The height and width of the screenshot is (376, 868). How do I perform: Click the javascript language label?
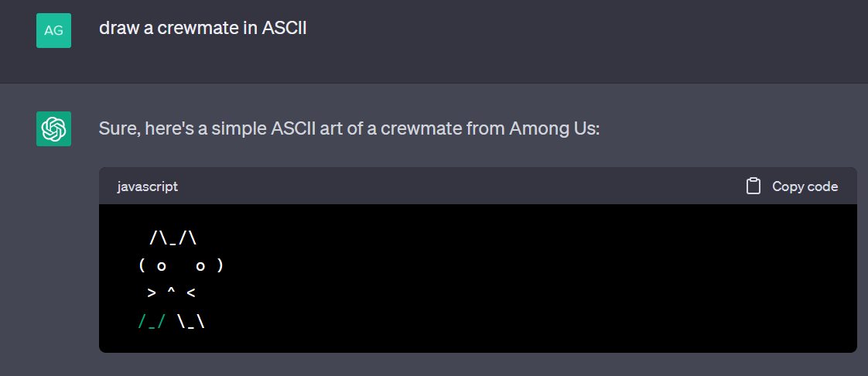tap(148, 186)
